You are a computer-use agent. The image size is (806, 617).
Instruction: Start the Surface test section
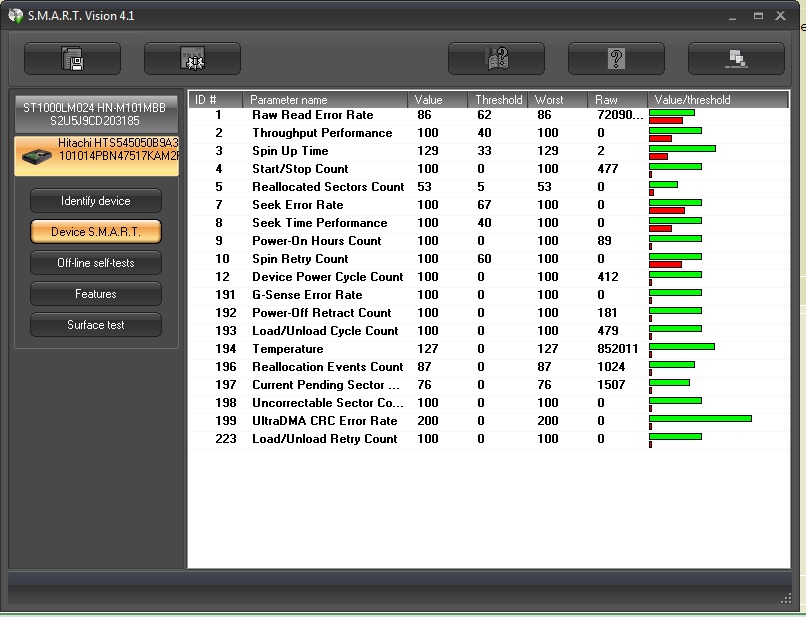(x=96, y=324)
